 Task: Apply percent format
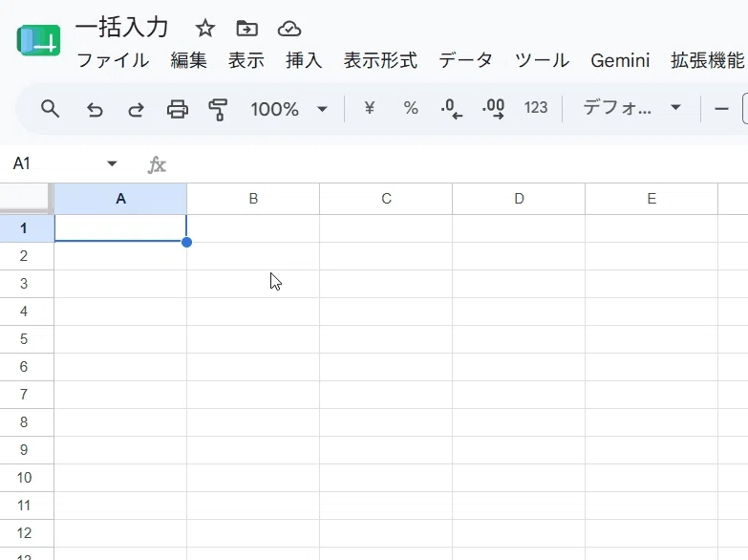pyautogui.click(x=411, y=108)
